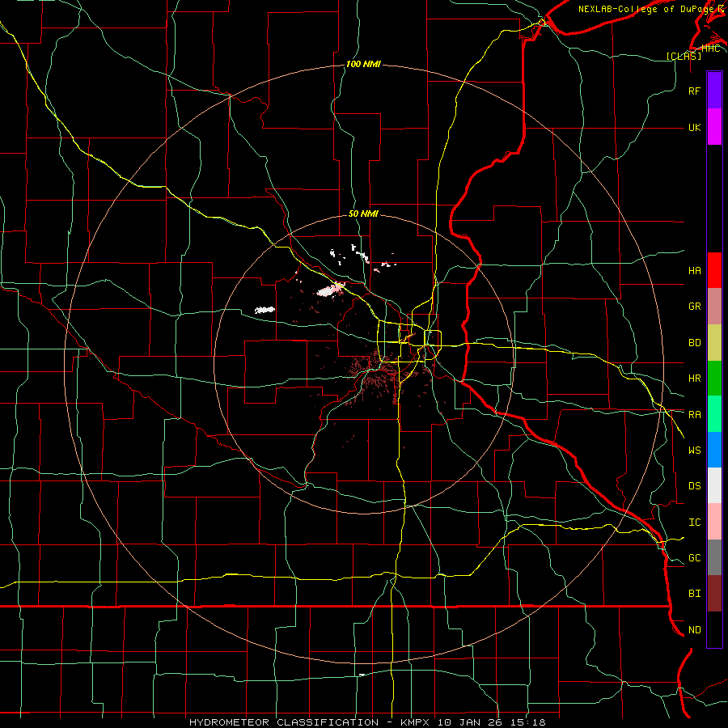This screenshot has width=728, height=728.
Task: Select the GC gray legend swatch
Action: pos(714,557)
